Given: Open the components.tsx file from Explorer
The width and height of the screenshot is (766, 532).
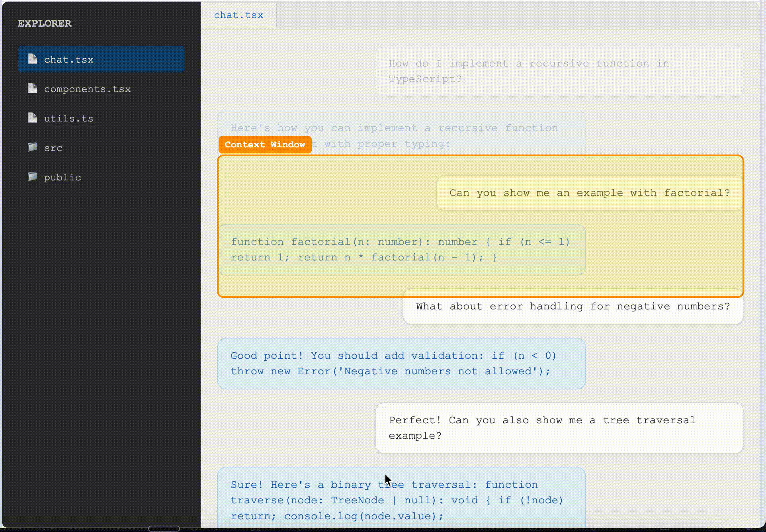Looking at the screenshot, I should [87, 89].
